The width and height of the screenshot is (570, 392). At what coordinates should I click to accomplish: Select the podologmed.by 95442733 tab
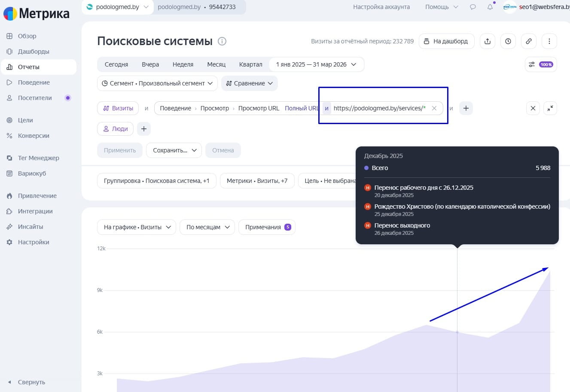tap(197, 7)
